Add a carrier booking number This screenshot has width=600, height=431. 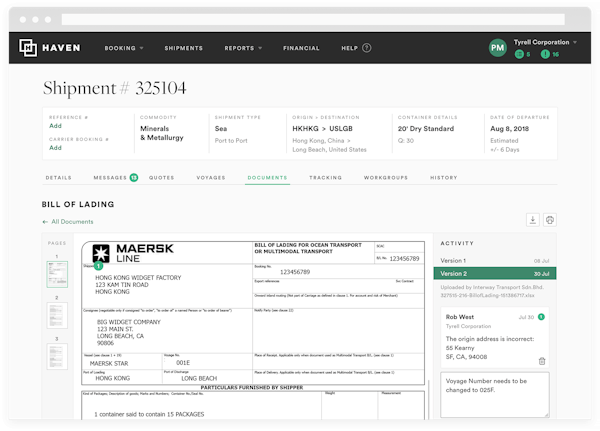tap(55, 148)
